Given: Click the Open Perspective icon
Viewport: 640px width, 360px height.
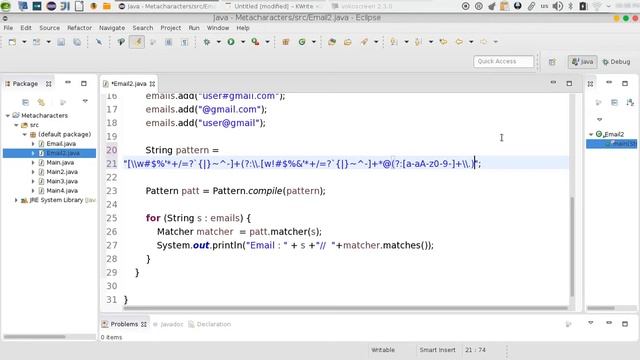Looking at the screenshot, I should (552, 62).
